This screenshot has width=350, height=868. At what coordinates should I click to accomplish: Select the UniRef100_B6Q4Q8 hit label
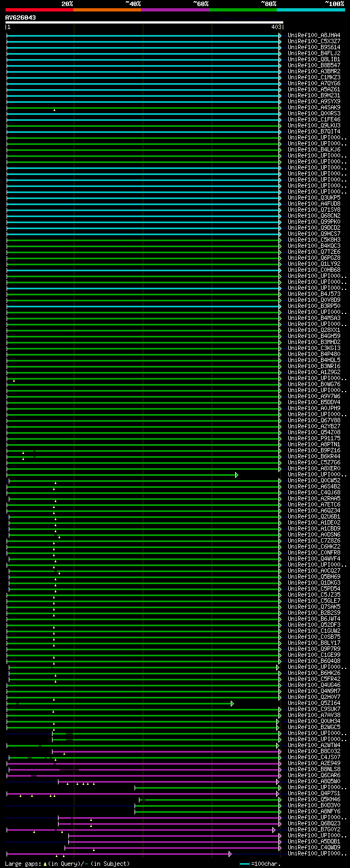click(x=314, y=661)
